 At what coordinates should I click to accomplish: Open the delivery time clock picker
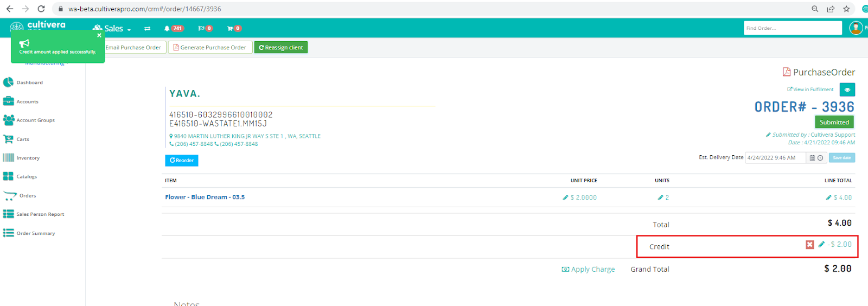[x=820, y=158]
